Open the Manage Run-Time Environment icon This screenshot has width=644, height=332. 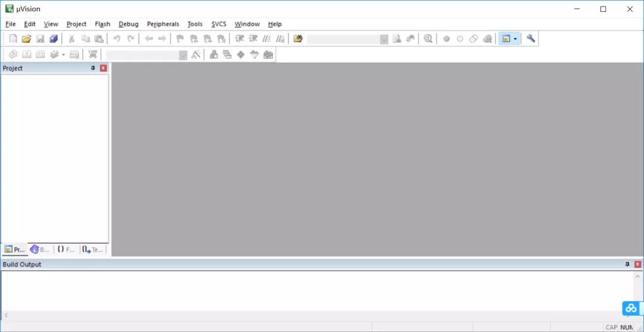[x=241, y=54]
